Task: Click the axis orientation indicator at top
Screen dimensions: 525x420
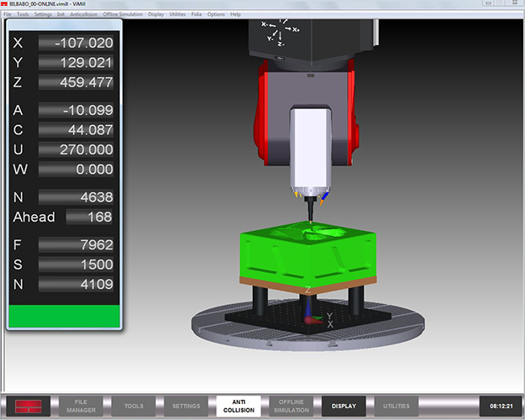Action: (x=280, y=32)
